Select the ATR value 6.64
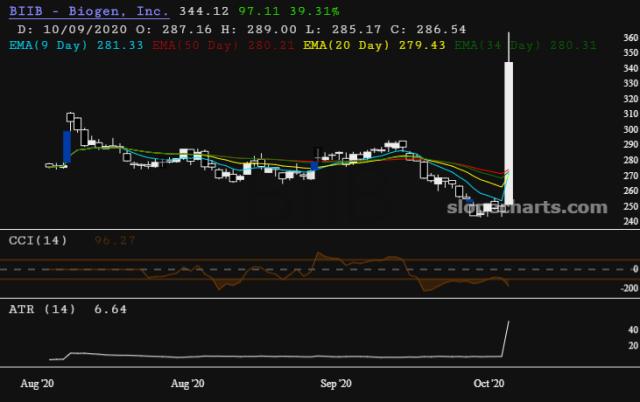Viewport: 640px width, 402px height. 111,309
